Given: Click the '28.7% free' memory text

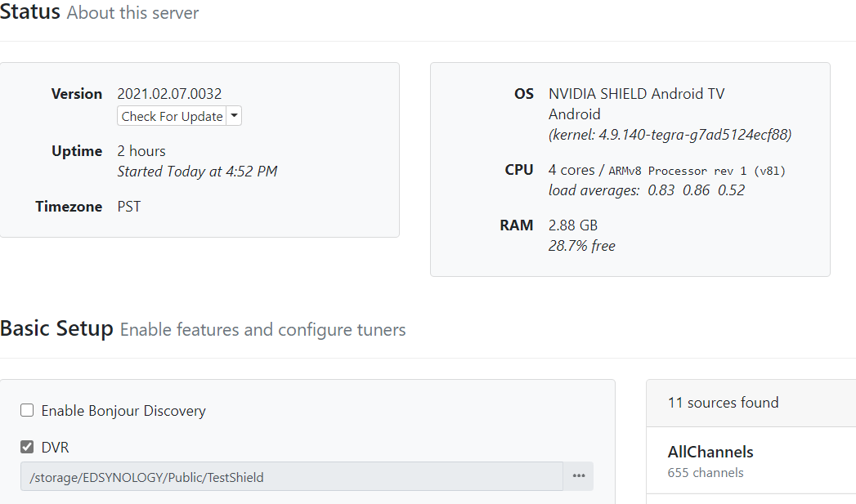Looking at the screenshot, I should click(581, 246).
